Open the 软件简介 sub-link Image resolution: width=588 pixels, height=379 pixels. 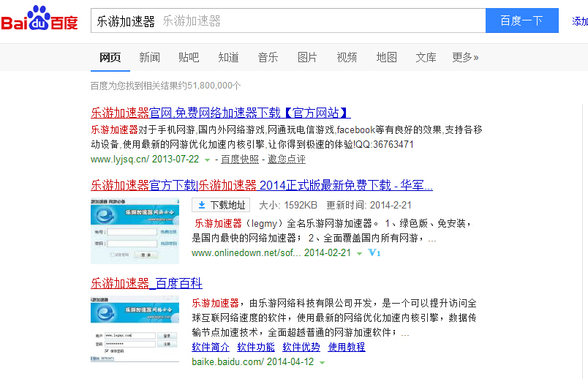(211, 347)
